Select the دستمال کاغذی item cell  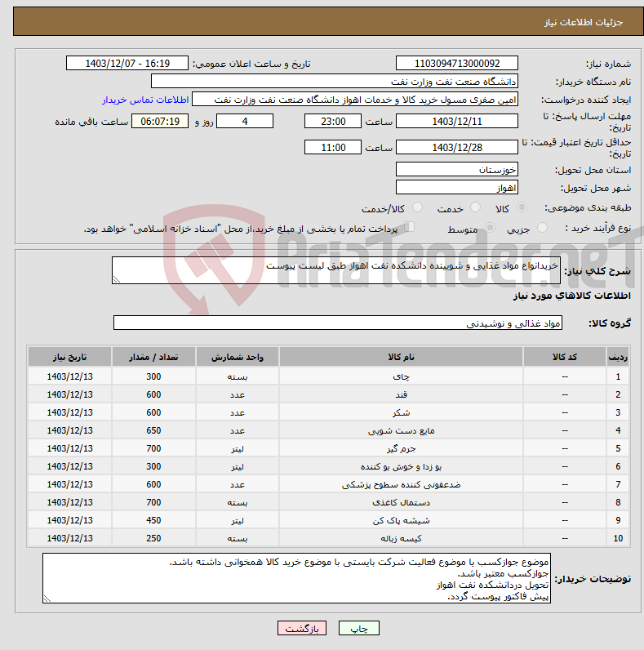pyautogui.click(x=401, y=502)
